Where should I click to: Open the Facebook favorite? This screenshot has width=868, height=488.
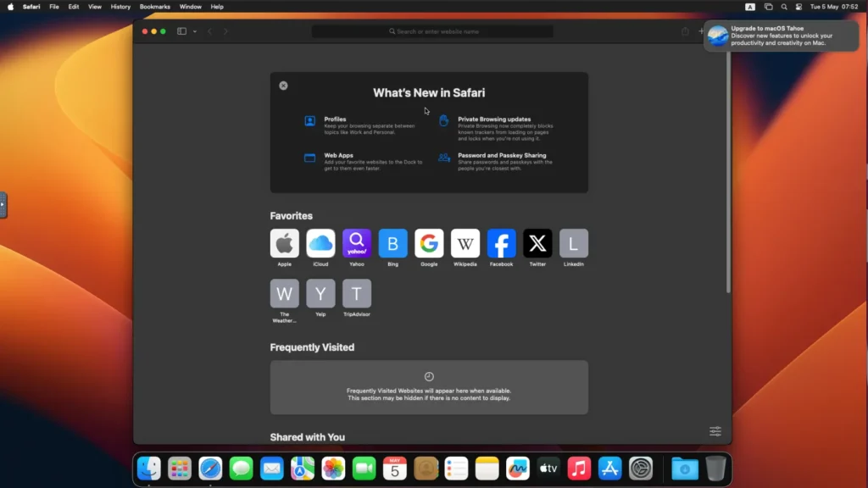[501, 243]
